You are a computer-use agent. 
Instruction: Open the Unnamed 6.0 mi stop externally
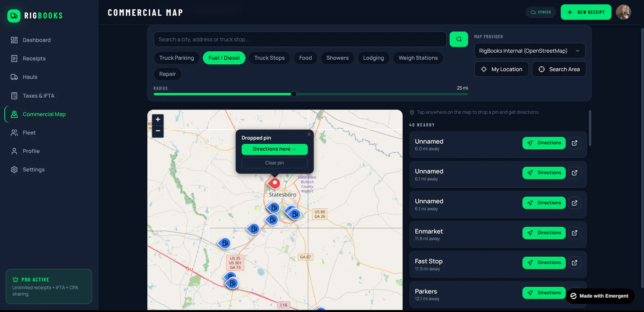(574, 143)
